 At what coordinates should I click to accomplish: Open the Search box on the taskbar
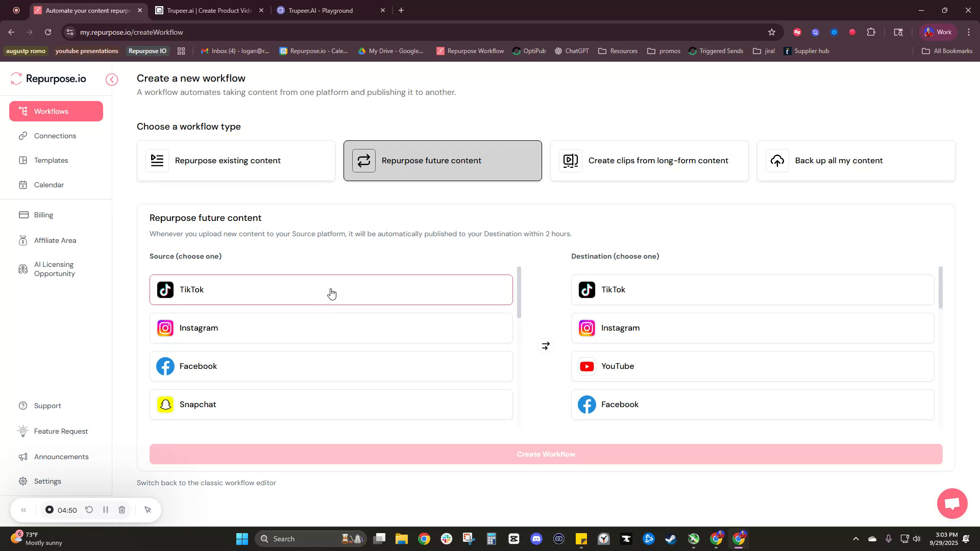point(301,538)
